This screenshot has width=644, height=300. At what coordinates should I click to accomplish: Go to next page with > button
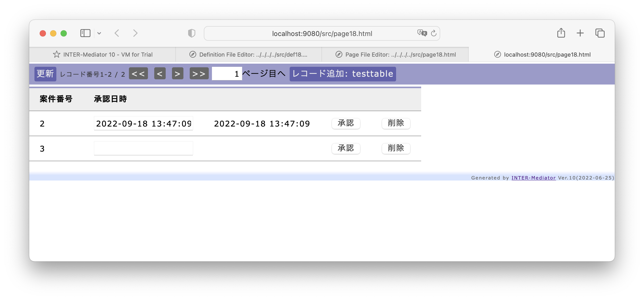177,74
